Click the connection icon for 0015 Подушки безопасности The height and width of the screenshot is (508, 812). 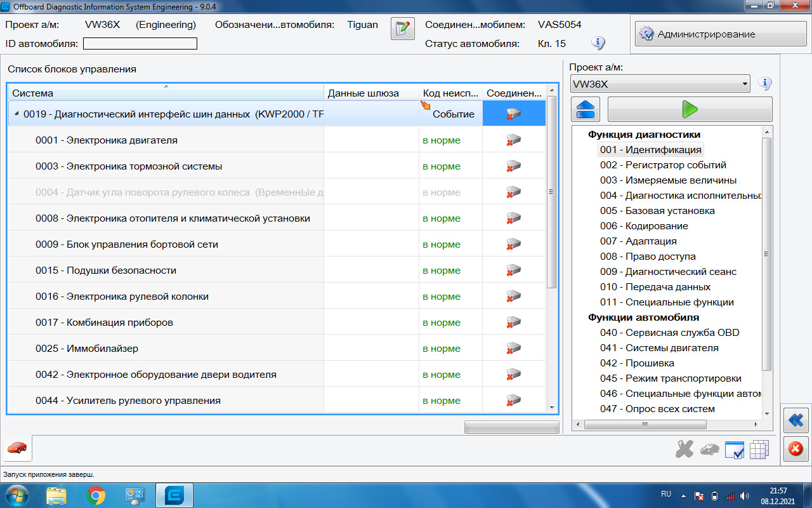click(x=513, y=270)
